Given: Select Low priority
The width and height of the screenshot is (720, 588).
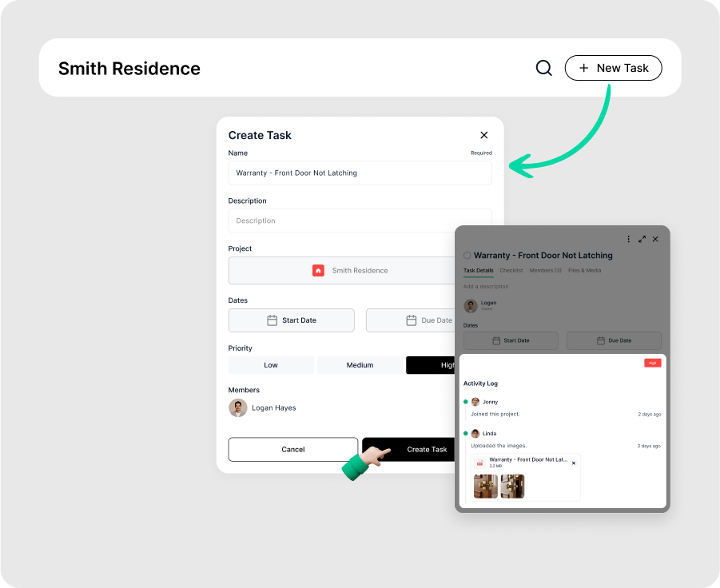Looking at the screenshot, I should (271, 365).
